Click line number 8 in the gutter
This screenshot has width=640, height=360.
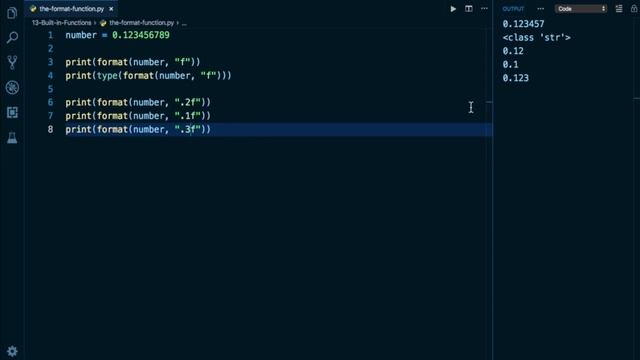coord(50,129)
